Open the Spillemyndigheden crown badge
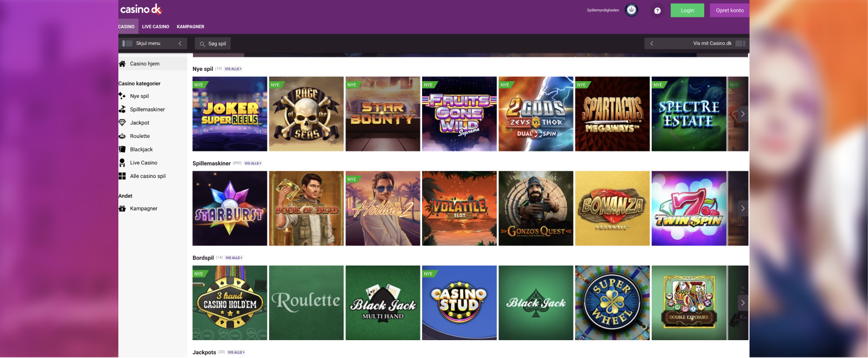This screenshot has height=358, width=868. point(631,10)
